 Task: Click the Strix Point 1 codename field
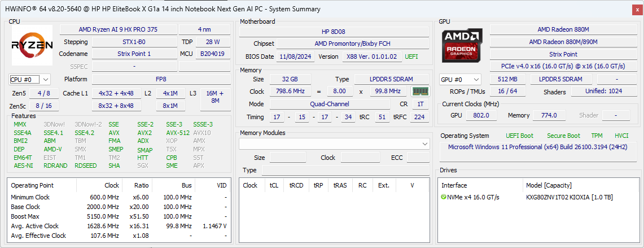coord(133,54)
